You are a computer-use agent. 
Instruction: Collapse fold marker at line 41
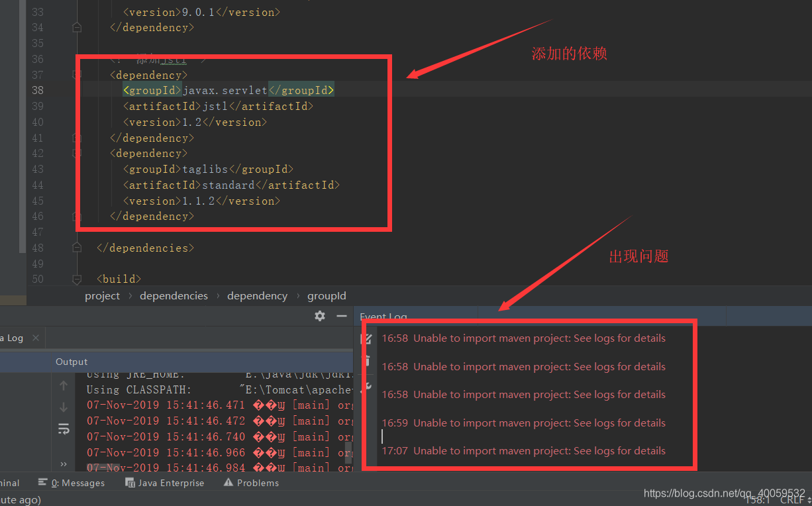coord(77,138)
